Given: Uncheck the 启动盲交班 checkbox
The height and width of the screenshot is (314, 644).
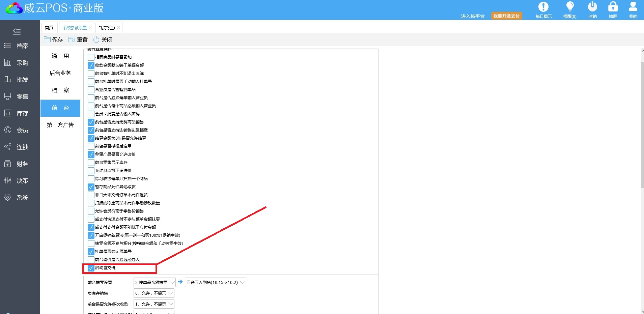Looking at the screenshot, I should 91,268.
